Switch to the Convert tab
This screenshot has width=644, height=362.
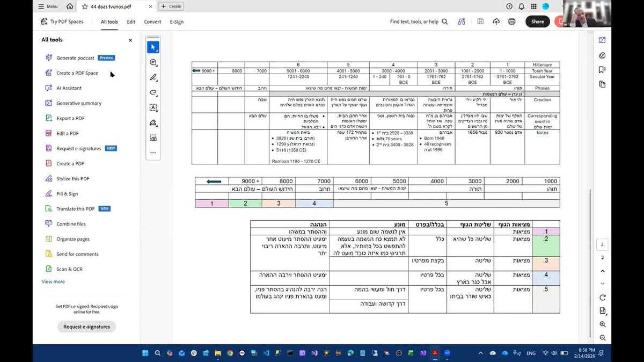pos(152,22)
